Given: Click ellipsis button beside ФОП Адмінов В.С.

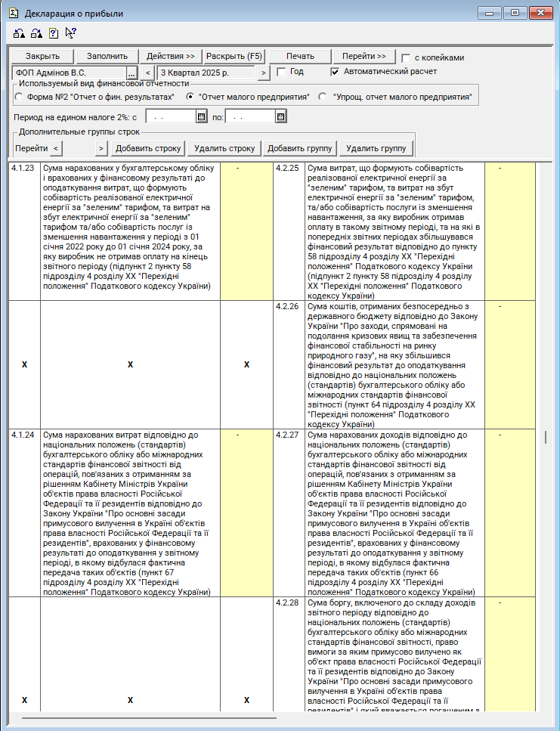Looking at the screenshot, I should point(131,73).
